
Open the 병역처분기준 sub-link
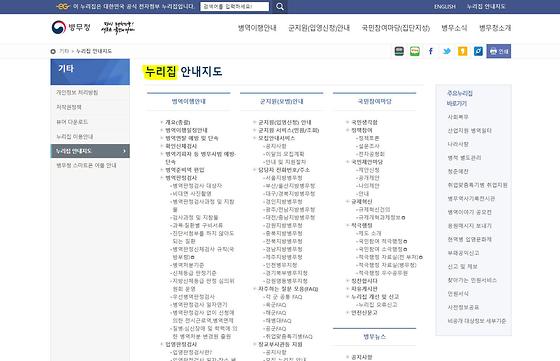click(188, 265)
